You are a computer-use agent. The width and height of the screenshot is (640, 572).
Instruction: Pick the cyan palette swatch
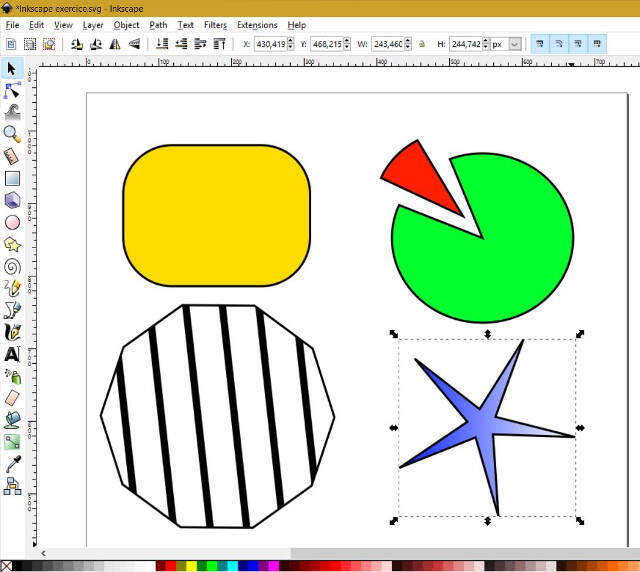point(233,566)
